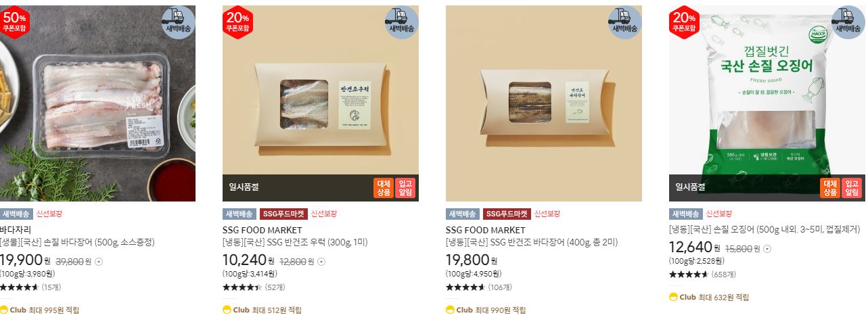
Task: Expand price info arrow next to 15,800원
Action: pos(767,249)
